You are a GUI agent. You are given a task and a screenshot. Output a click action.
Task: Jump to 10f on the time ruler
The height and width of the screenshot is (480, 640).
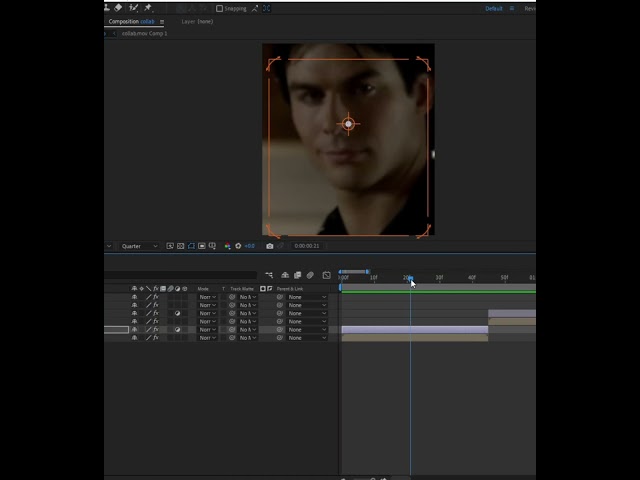(374, 278)
